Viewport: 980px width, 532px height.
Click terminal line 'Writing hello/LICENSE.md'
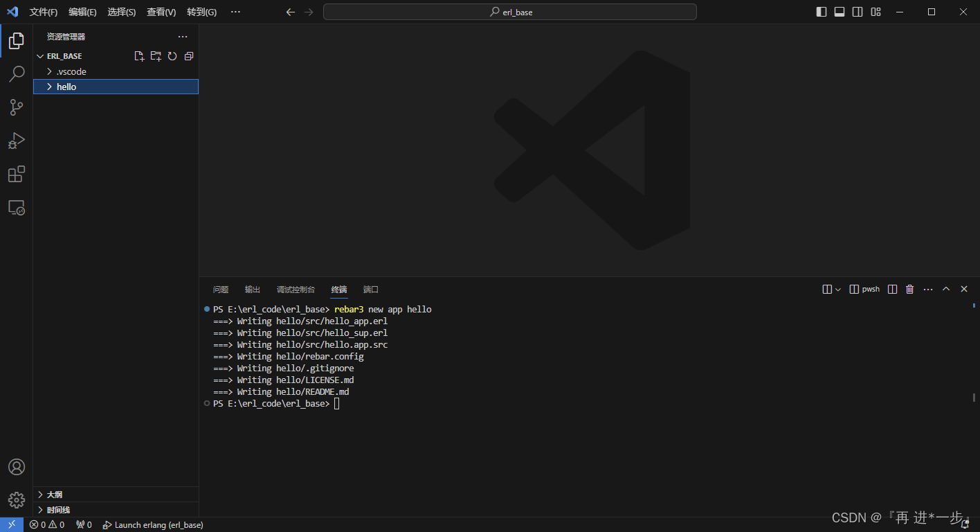[284, 380]
